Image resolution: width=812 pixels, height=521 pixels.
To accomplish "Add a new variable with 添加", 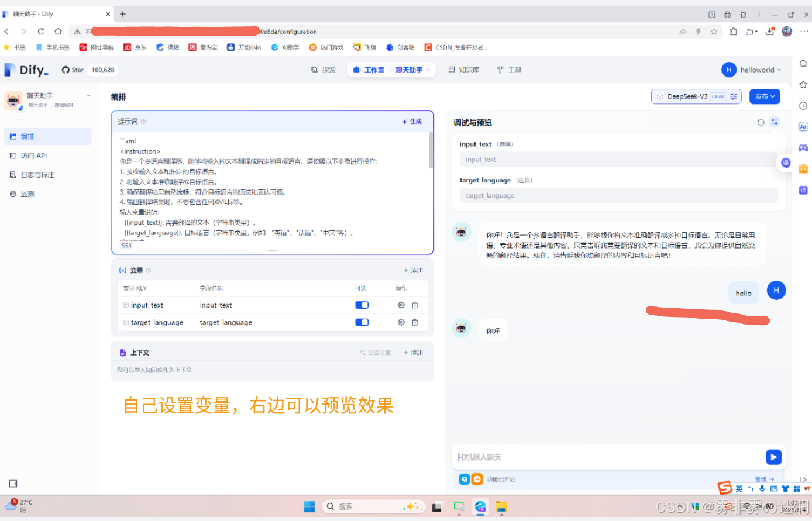I will tap(413, 270).
